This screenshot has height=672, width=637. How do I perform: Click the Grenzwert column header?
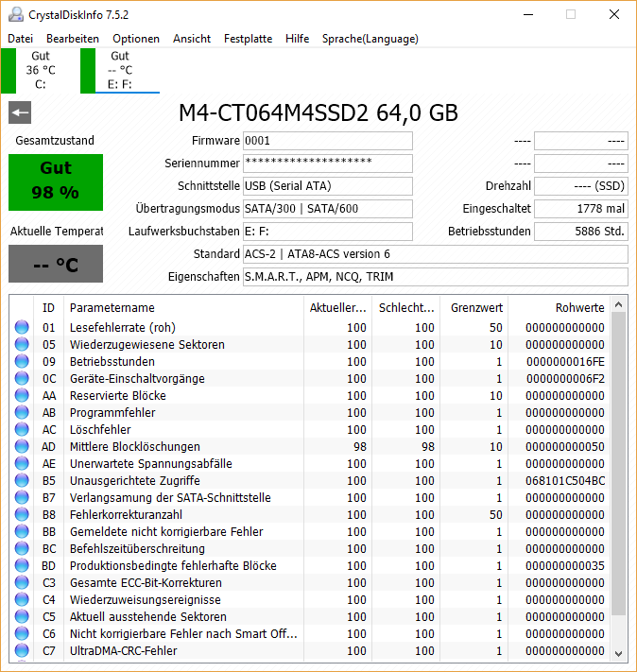(474, 308)
